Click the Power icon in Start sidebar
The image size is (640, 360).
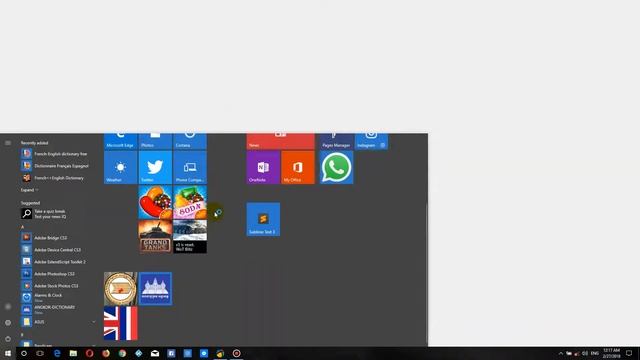8,339
